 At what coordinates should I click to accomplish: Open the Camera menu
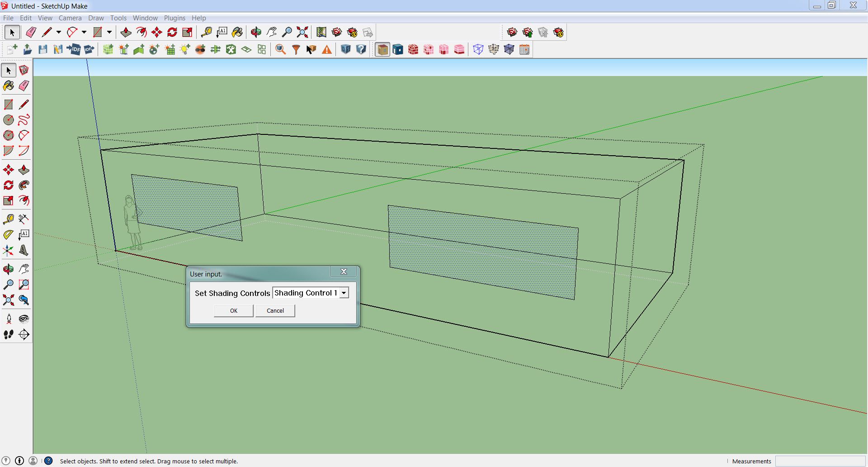[x=70, y=18]
